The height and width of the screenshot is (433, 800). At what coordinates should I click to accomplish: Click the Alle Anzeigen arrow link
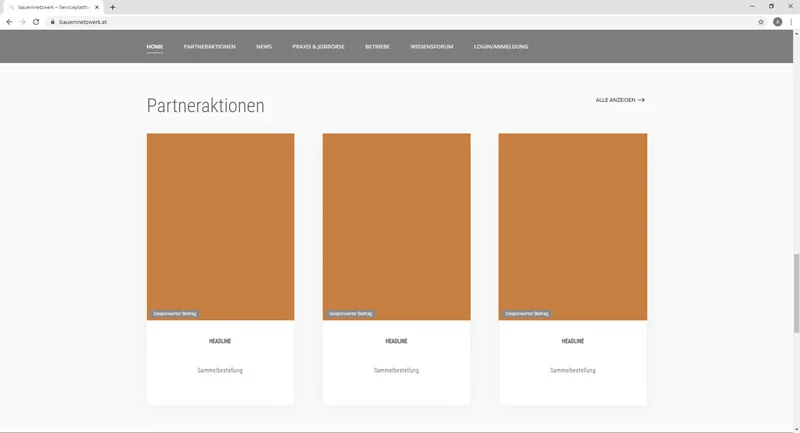tap(620, 100)
